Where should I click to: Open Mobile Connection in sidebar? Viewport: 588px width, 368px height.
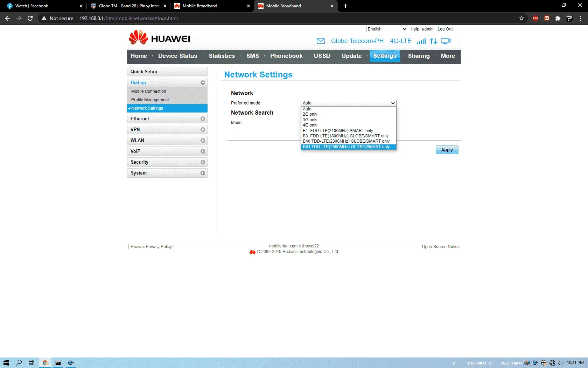tap(149, 91)
